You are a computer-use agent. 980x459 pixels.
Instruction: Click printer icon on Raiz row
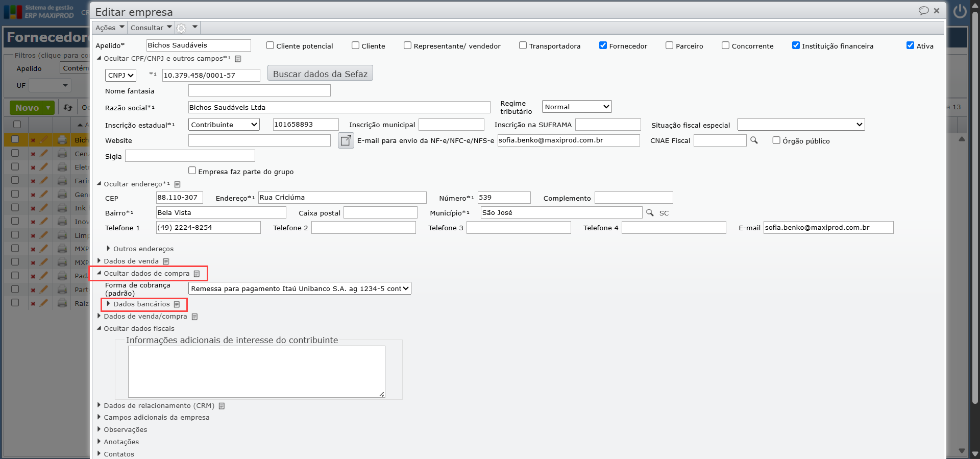[62, 303]
